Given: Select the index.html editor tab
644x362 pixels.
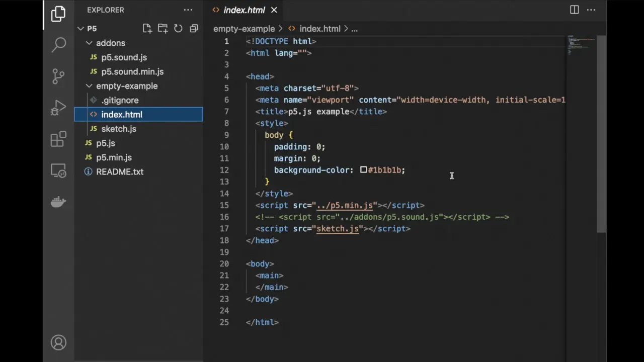Looking at the screenshot, I should 244,10.
